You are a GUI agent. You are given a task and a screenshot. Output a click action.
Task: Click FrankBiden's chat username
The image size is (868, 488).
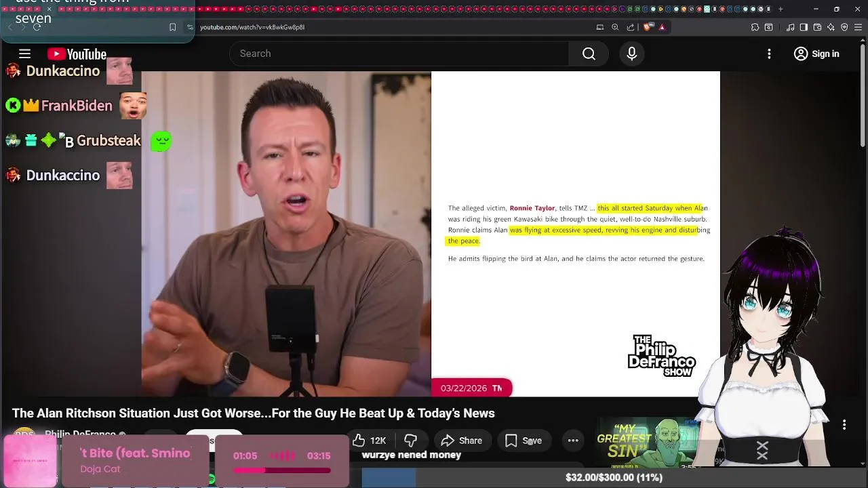point(77,106)
